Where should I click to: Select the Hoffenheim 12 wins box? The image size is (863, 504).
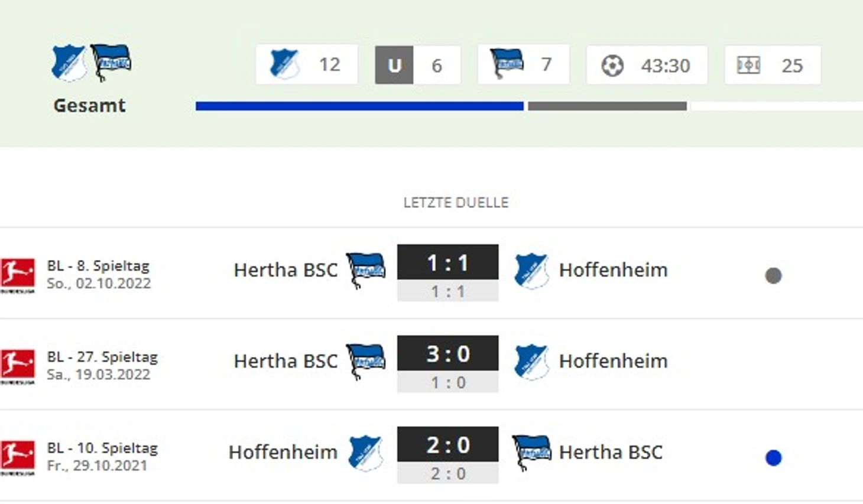pyautogui.click(x=306, y=64)
